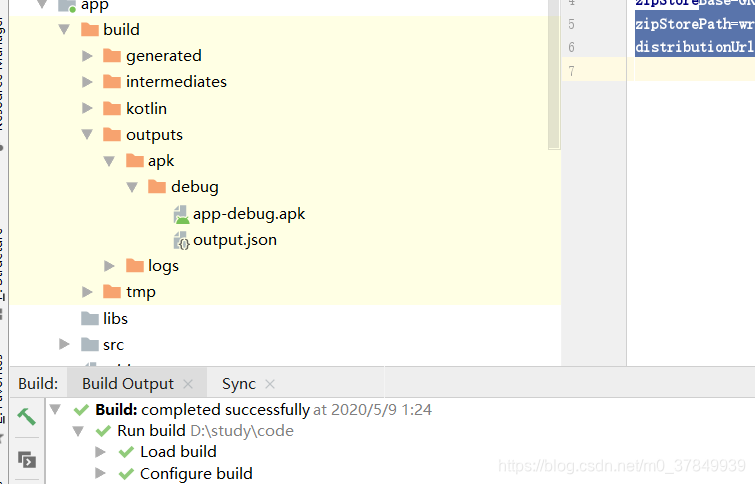The image size is (755, 484).
Task: Click line number 5 in gutter
Action: 572,24
